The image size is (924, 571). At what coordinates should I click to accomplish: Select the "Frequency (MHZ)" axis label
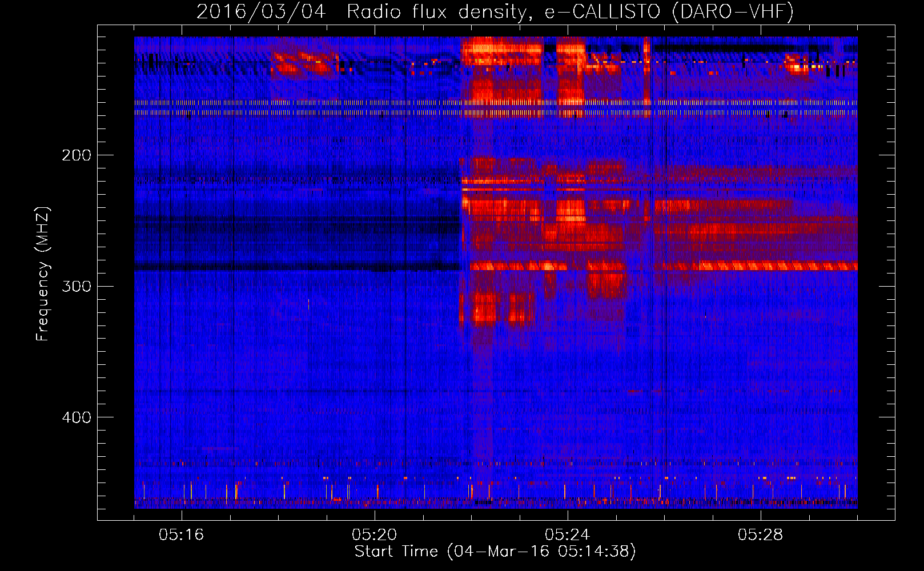(x=43, y=274)
